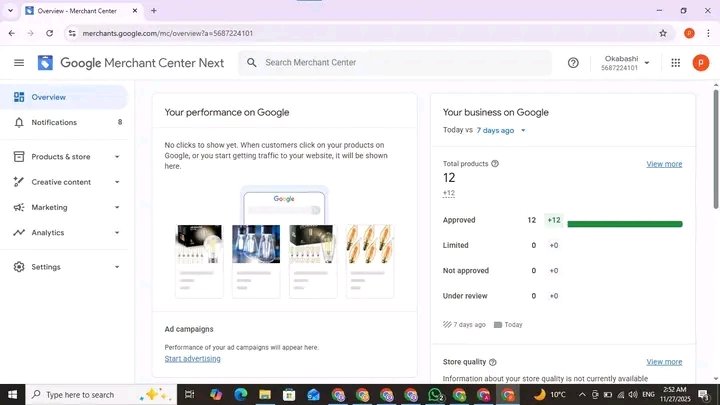Select Overview in the sidebar
This screenshot has width=720, height=405.
click(x=64, y=97)
